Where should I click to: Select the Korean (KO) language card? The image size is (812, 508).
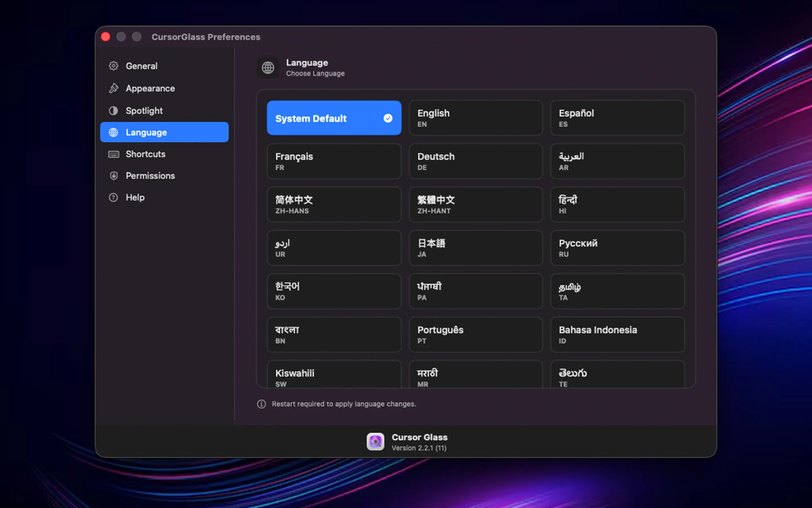click(334, 291)
